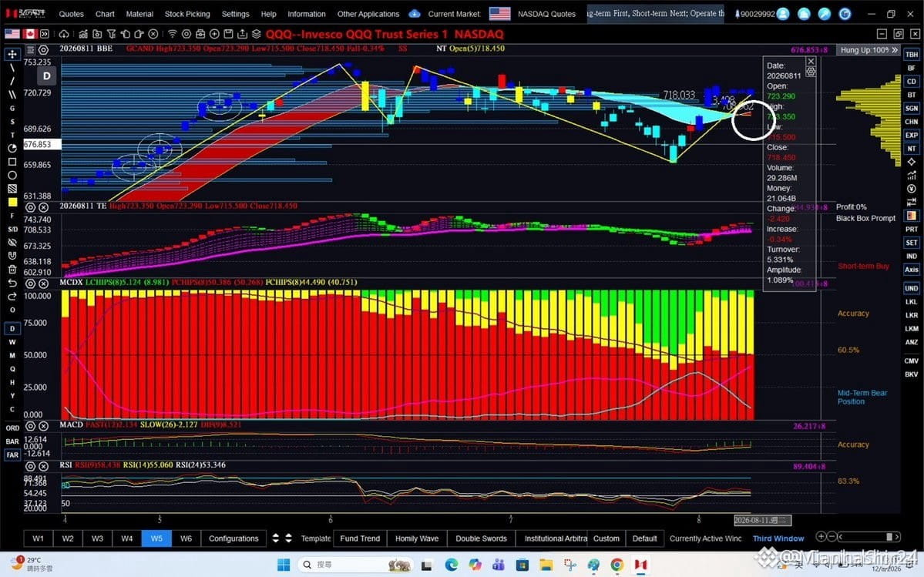Click the Default template button
924x577 pixels.
tap(645, 538)
